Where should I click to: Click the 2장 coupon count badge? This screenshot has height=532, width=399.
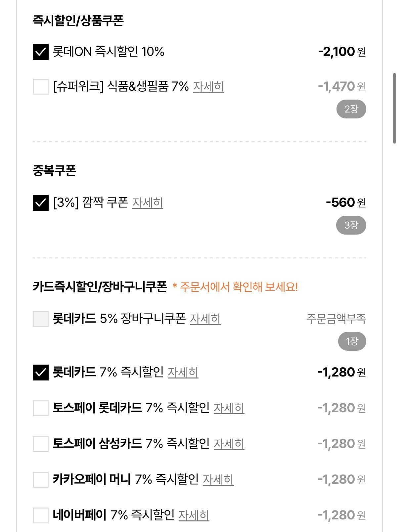(x=351, y=109)
